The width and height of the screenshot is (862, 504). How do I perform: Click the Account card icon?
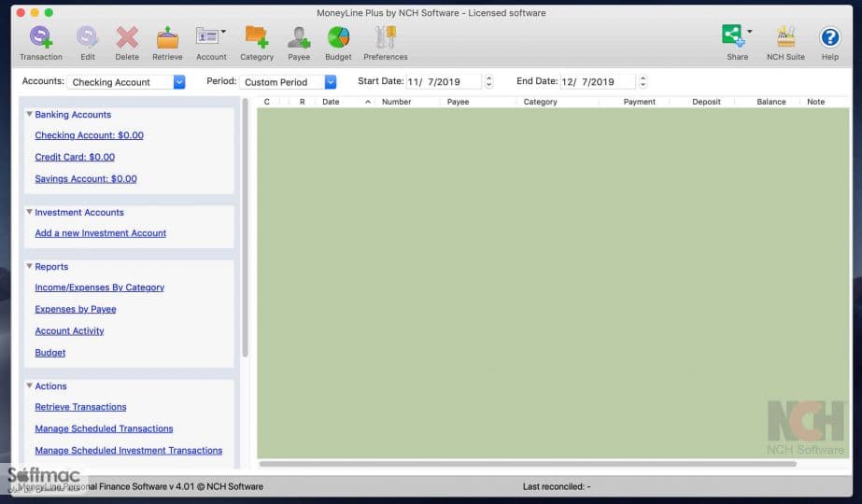point(206,36)
